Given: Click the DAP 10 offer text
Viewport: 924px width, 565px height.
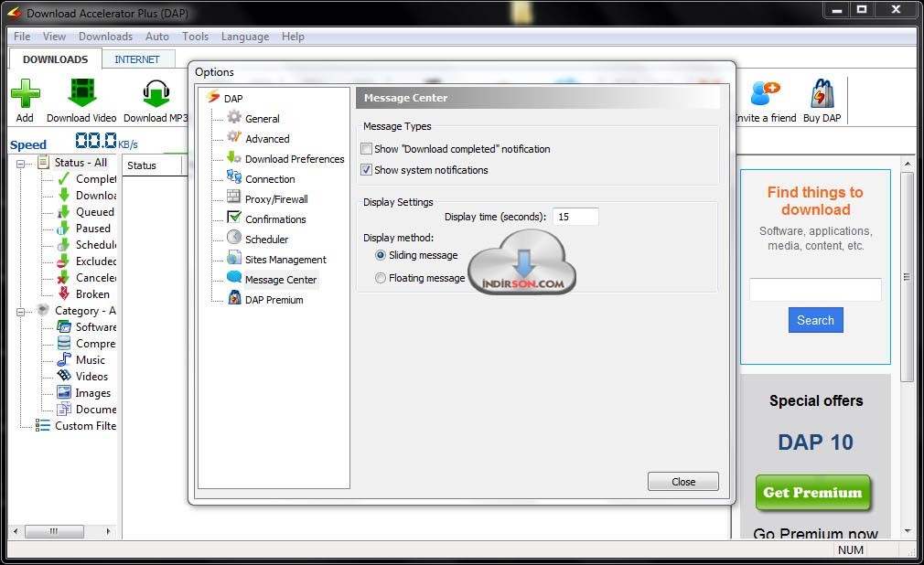Looking at the screenshot, I should 815,442.
